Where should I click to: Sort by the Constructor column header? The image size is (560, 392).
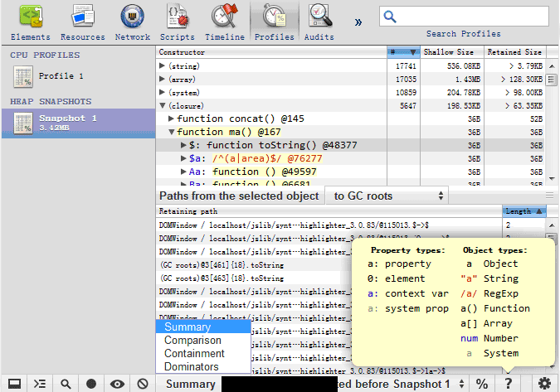(271, 52)
